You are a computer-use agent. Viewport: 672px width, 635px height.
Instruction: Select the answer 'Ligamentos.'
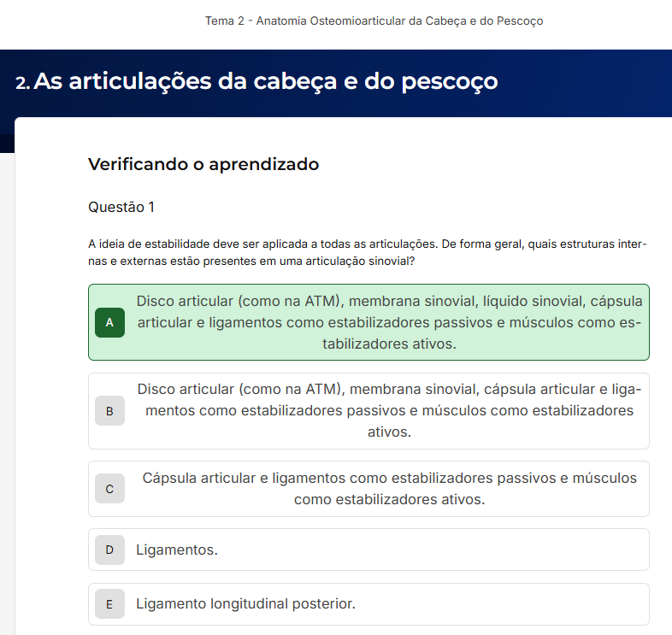[x=177, y=550]
